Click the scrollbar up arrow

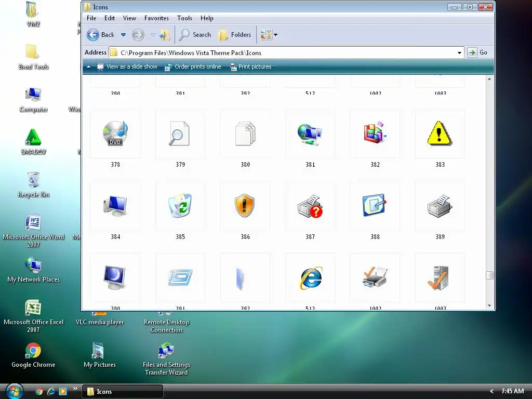coord(489,79)
